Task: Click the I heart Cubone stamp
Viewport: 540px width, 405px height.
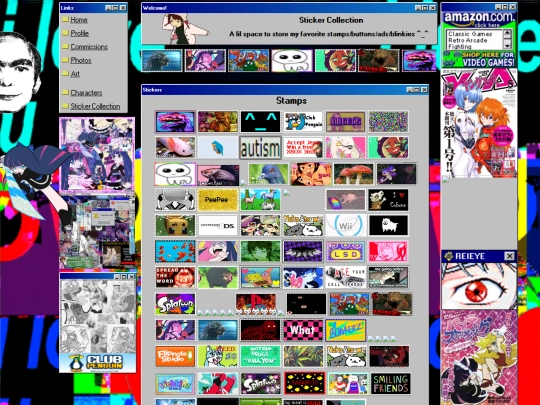Action: (388, 200)
